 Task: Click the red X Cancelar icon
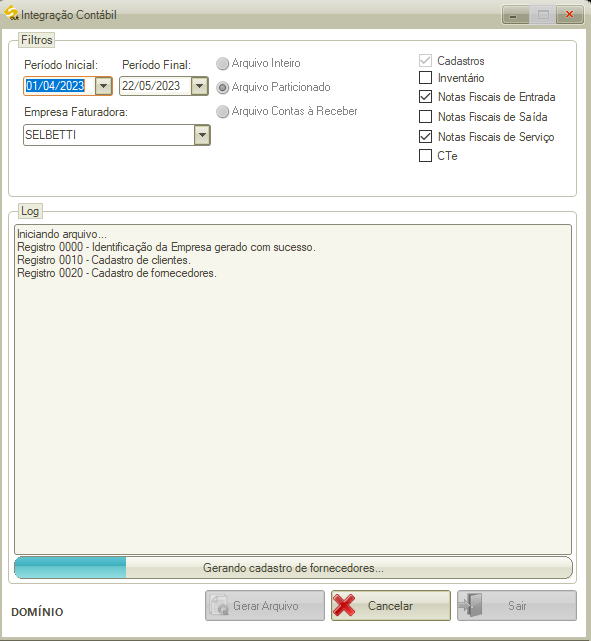click(x=344, y=605)
